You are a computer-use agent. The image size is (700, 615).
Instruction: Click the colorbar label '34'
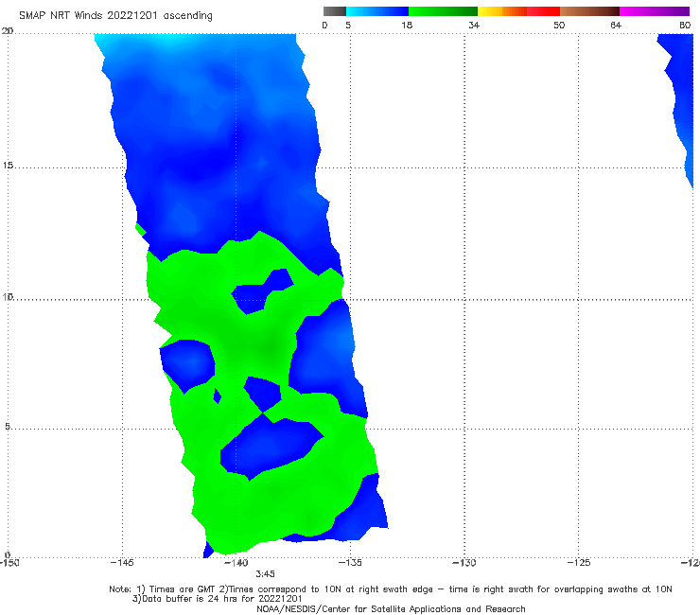tap(474, 25)
